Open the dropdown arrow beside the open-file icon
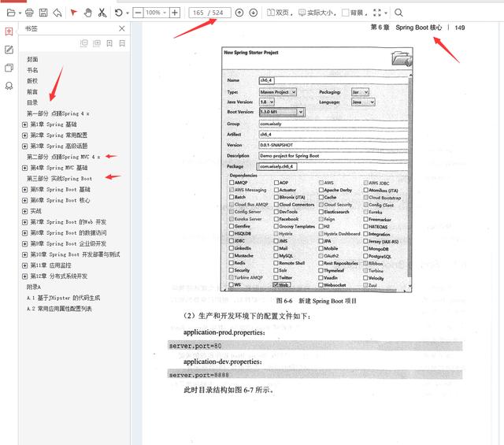504x445 pixels. point(20,13)
